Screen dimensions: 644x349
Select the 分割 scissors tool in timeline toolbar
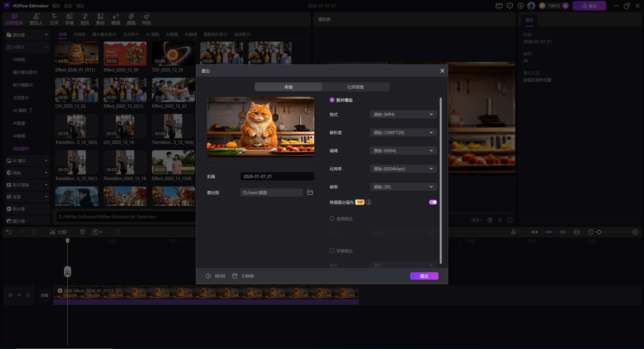tap(58, 232)
